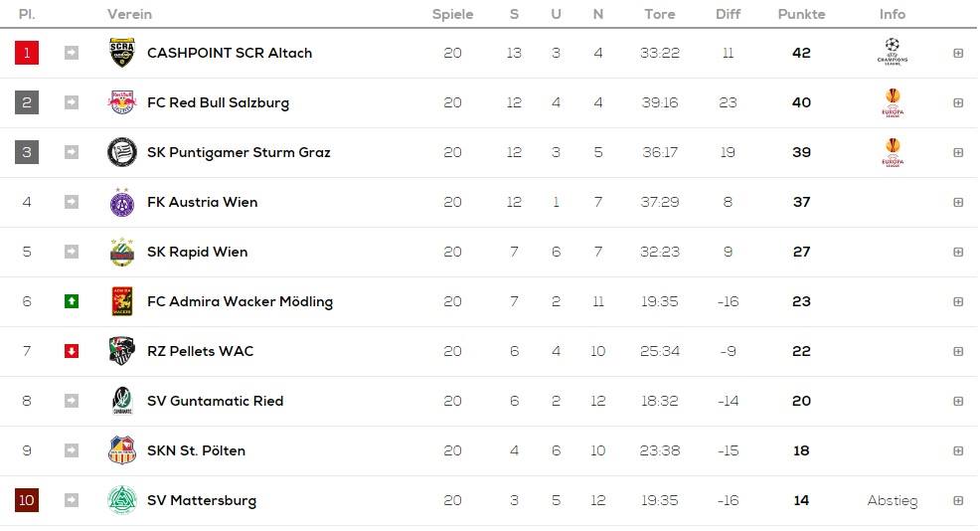Screen dimensions: 980x531
Task: Click the Champions League icon in Altach's row
Action: [x=893, y=52]
